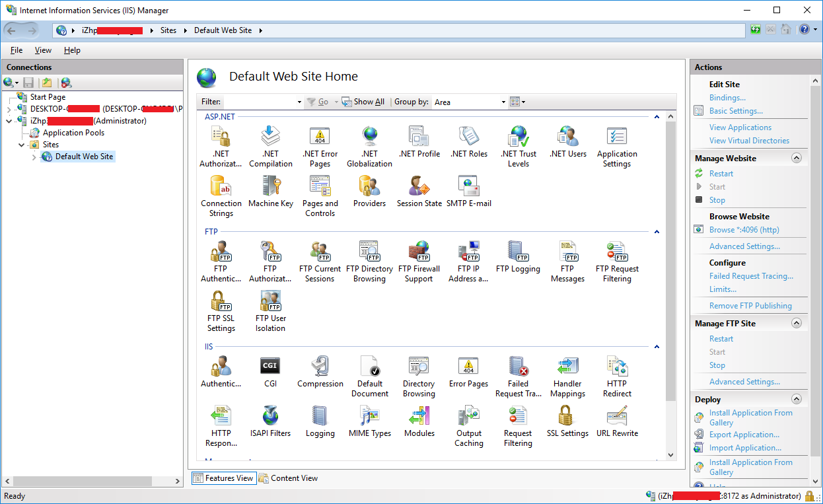Select Application Pools in Connections tree

73,133
